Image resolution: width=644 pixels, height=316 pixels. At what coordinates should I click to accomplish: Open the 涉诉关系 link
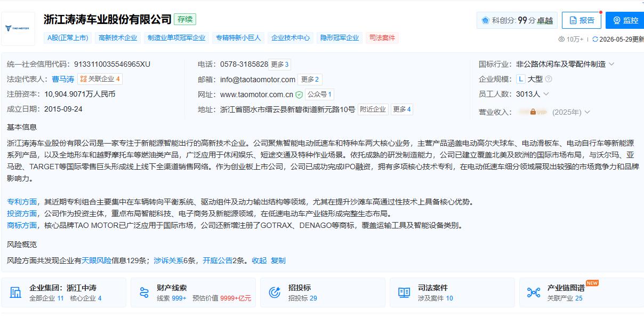click(x=168, y=260)
